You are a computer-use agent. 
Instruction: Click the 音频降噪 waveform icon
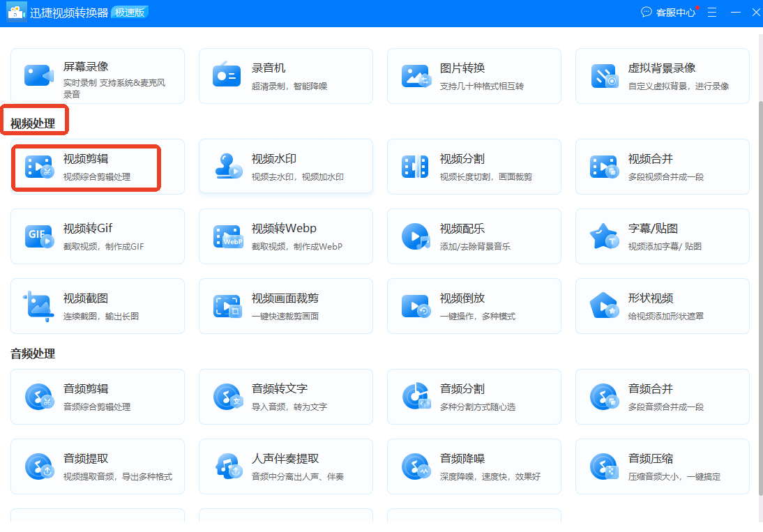416,466
